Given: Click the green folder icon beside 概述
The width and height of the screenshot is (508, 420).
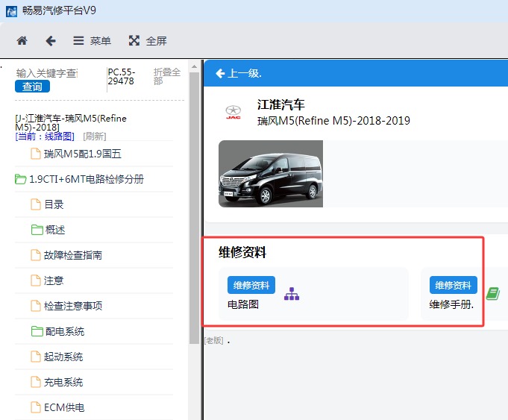Looking at the screenshot, I should (37, 230).
